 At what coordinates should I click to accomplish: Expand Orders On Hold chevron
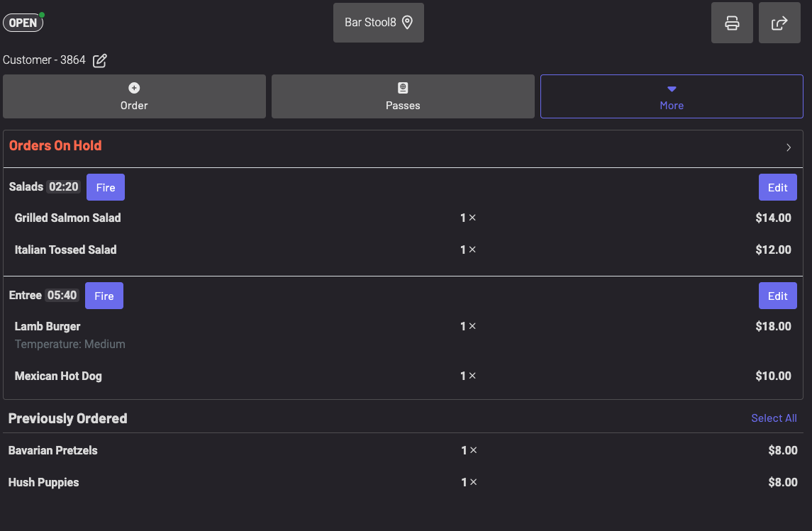[789, 147]
